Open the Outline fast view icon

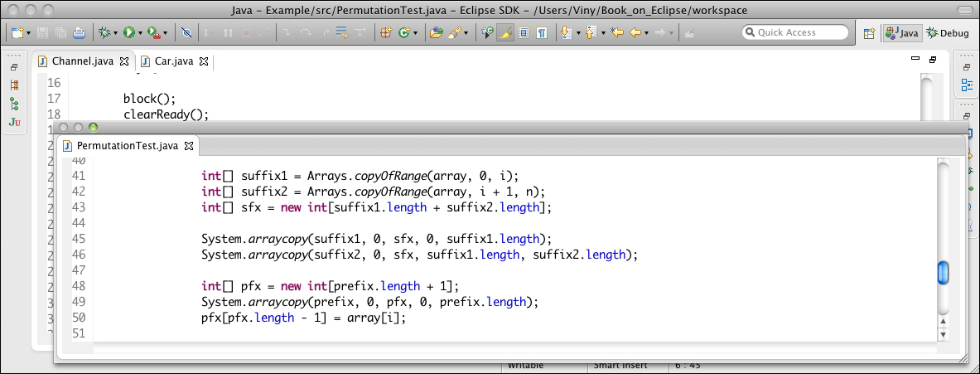click(966, 85)
